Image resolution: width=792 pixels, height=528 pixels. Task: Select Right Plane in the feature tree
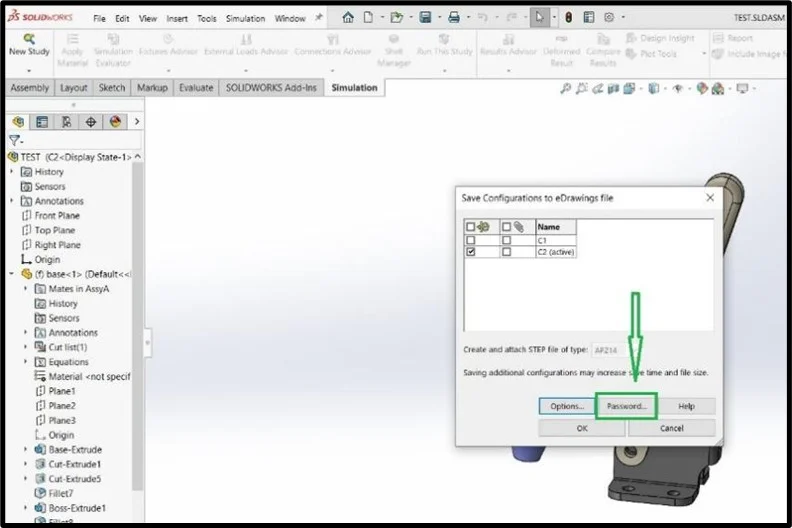[x=51, y=245]
